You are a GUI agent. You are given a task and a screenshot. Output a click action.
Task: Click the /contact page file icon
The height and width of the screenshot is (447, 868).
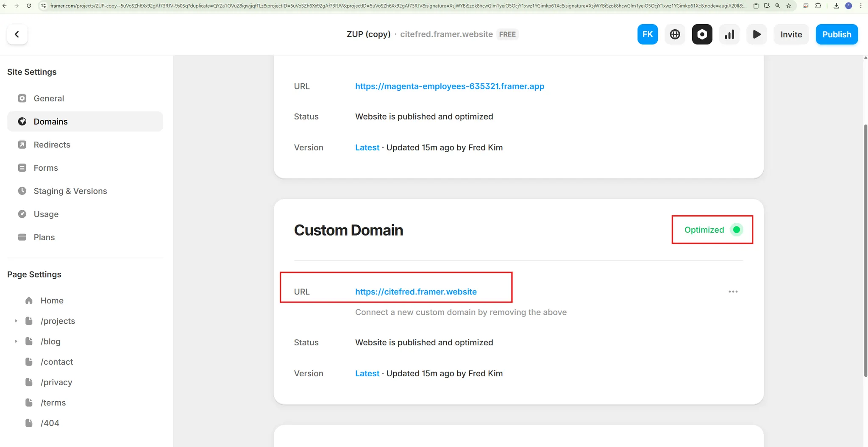pyautogui.click(x=29, y=362)
